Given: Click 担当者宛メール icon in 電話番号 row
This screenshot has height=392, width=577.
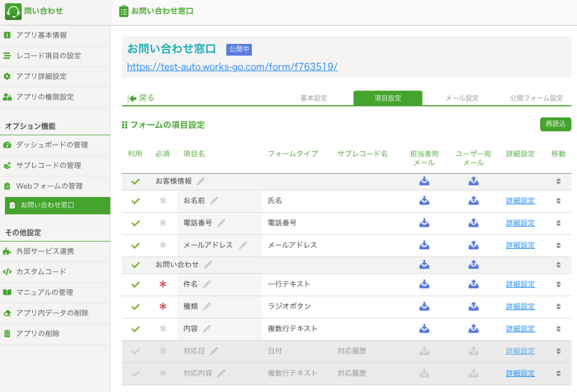Looking at the screenshot, I should click(x=424, y=223).
